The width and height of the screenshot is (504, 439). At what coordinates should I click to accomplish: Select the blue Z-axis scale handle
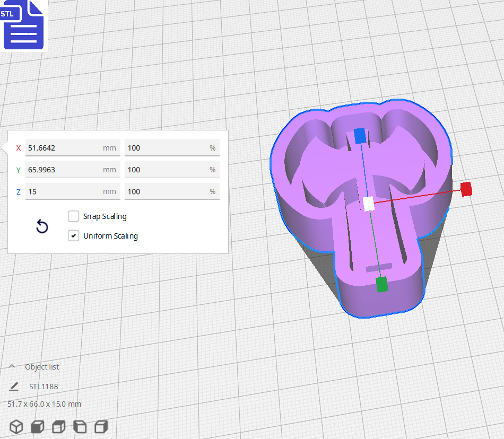(x=360, y=137)
